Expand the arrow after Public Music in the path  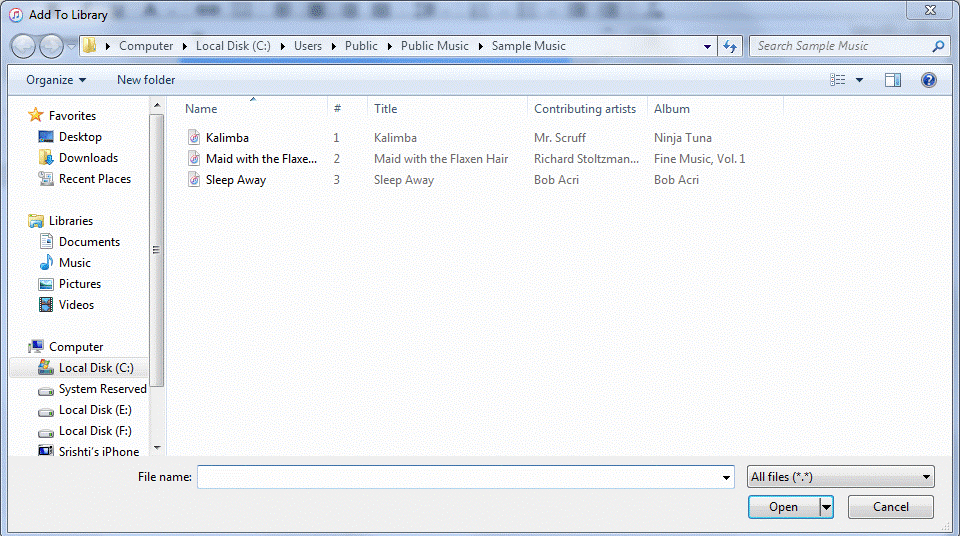(x=480, y=46)
